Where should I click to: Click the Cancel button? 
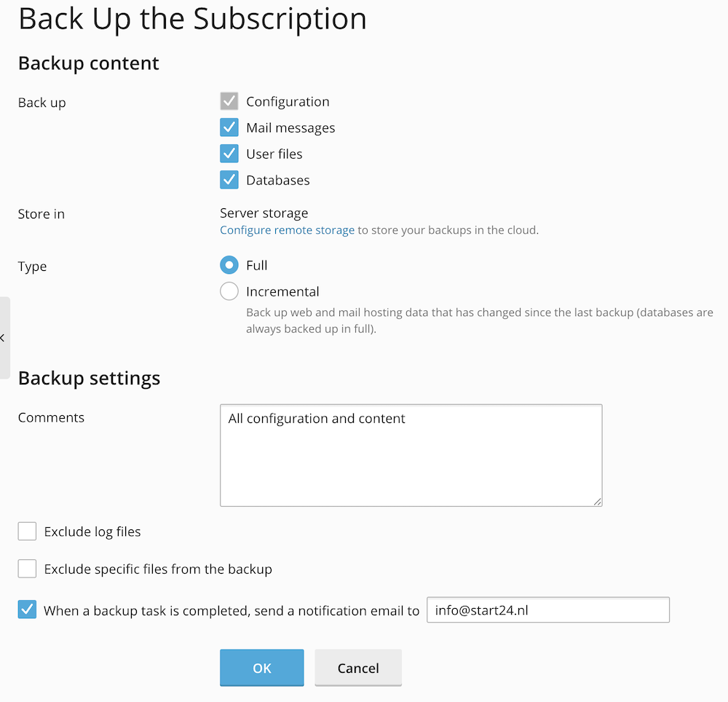click(x=357, y=667)
